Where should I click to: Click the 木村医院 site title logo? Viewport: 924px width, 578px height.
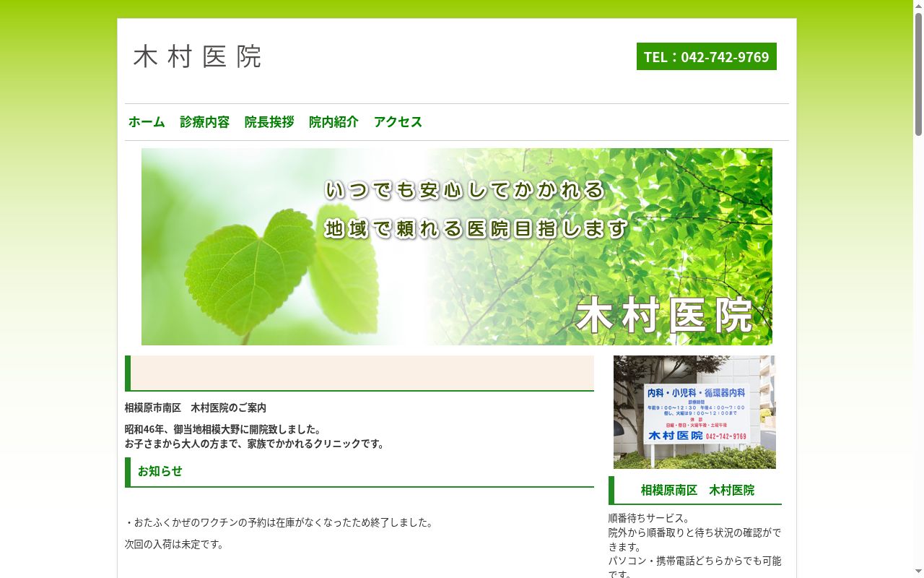197,56
